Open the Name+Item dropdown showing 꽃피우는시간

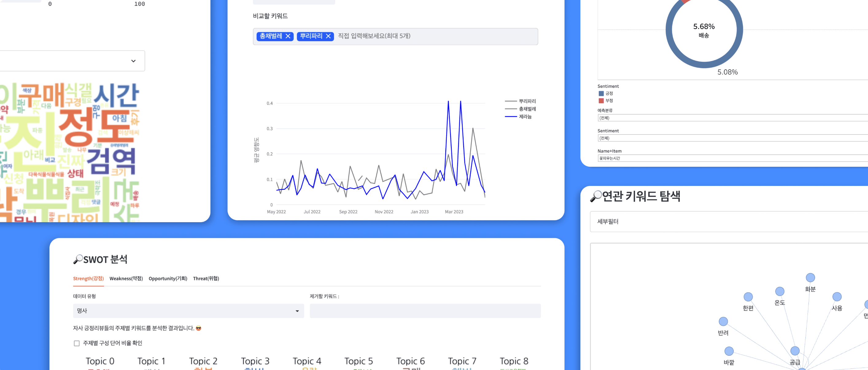coord(733,158)
